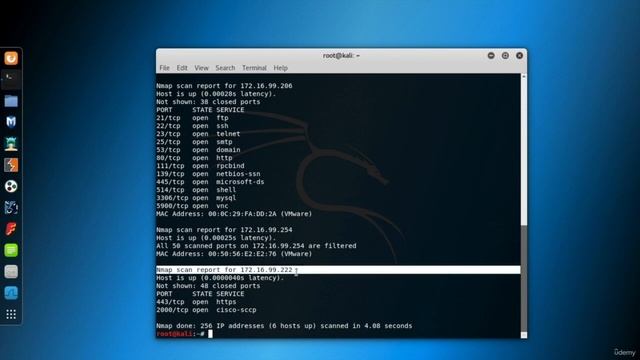
Task: Click the root@kali title bar
Action: click(341, 56)
